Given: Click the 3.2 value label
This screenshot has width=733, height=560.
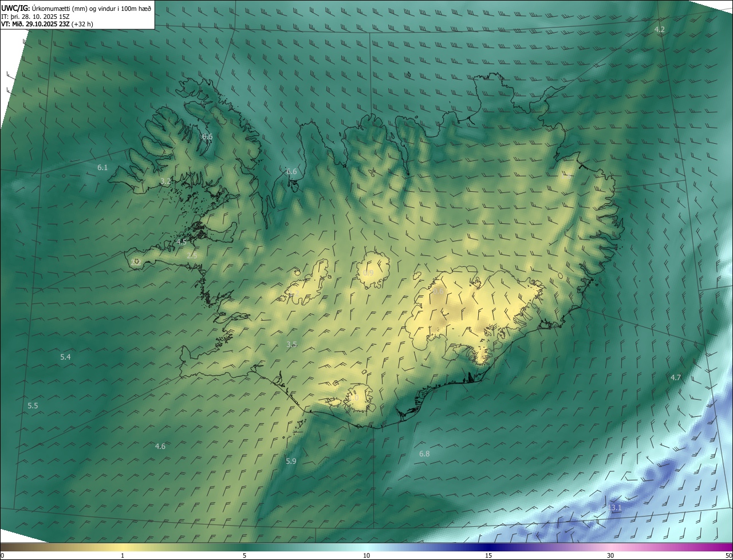Looking at the screenshot, I should (x=165, y=181).
